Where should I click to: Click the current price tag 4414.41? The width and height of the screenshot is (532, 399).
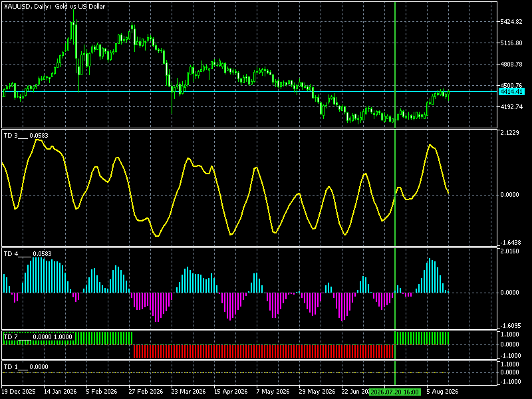point(511,91)
